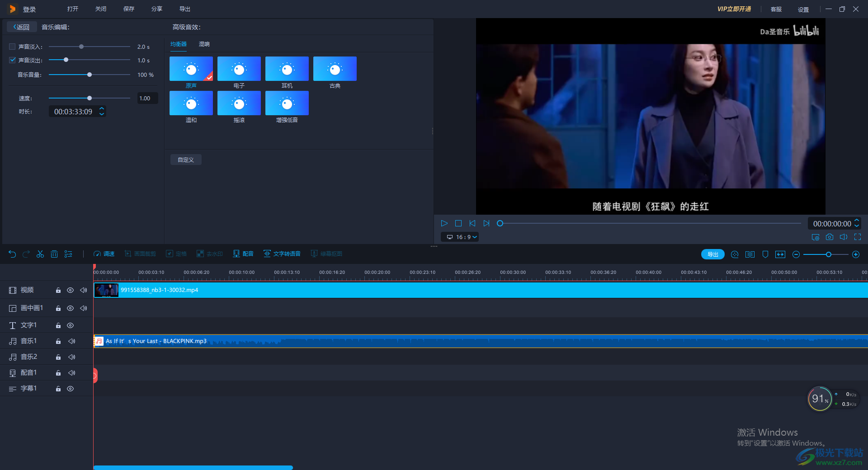868x470 pixels.
Task: Lock the 配音1 track
Action: pos(58,373)
